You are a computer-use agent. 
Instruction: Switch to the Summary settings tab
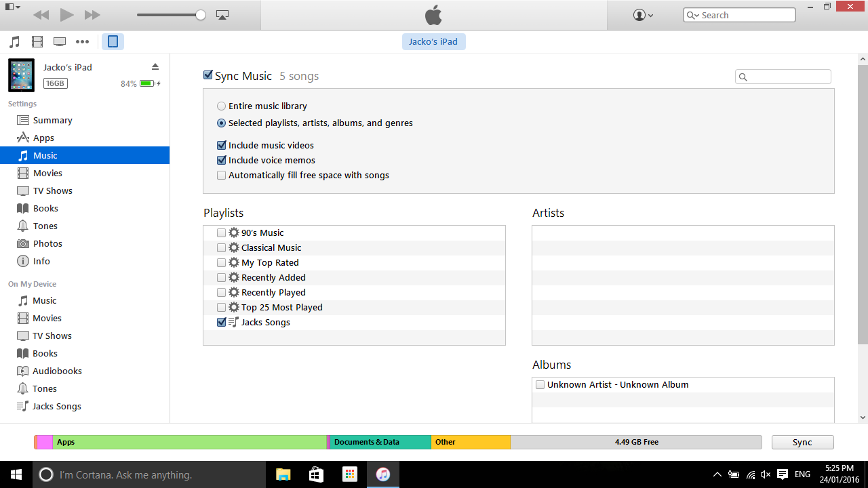pos(51,120)
